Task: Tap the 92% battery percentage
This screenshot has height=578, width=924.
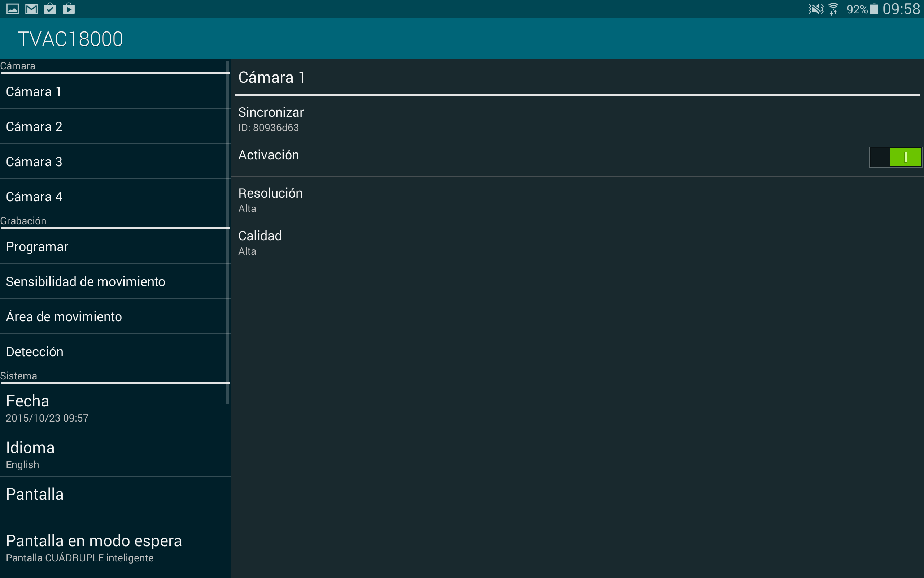Action: (857, 9)
